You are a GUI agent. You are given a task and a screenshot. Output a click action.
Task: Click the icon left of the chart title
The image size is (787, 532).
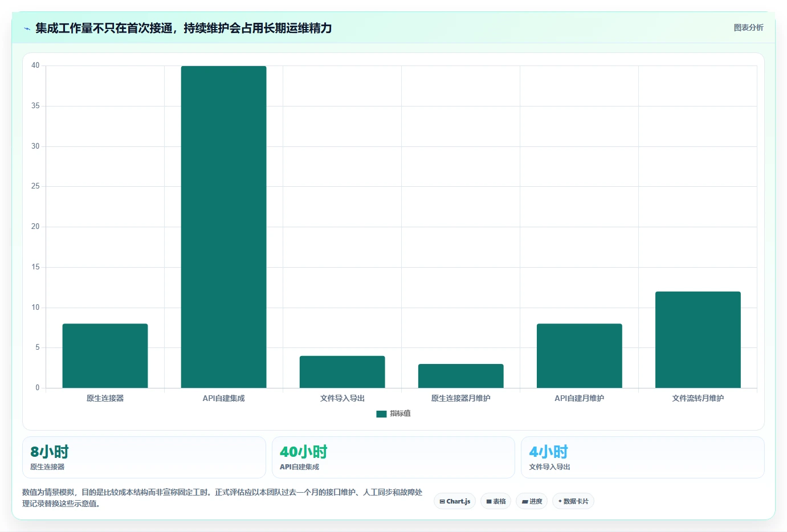pyautogui.click(x=27, y=28)
